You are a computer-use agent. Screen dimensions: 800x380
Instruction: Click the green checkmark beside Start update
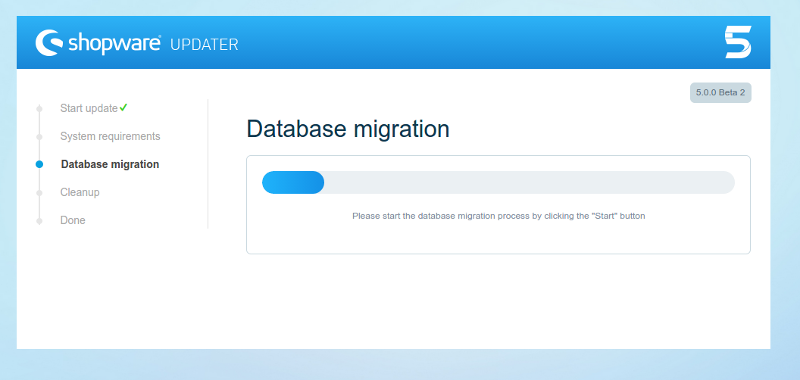pyautogui.click(x=123, y=108)
